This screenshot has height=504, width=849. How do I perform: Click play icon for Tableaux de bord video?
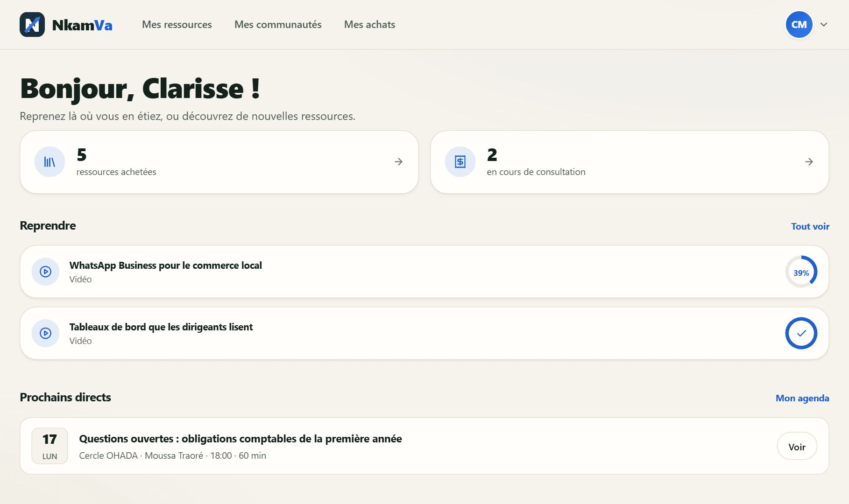coord(46,333)
